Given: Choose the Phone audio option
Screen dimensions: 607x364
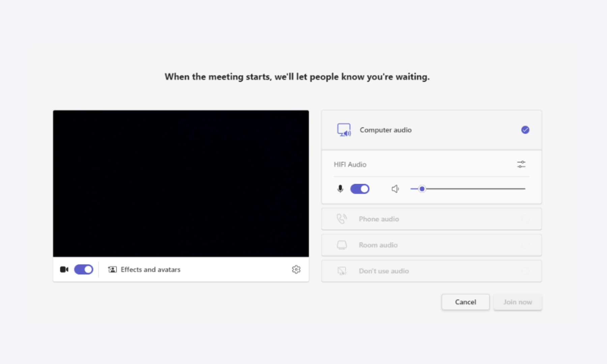Looking at the screenshot, I should click(x=379, y=219).
